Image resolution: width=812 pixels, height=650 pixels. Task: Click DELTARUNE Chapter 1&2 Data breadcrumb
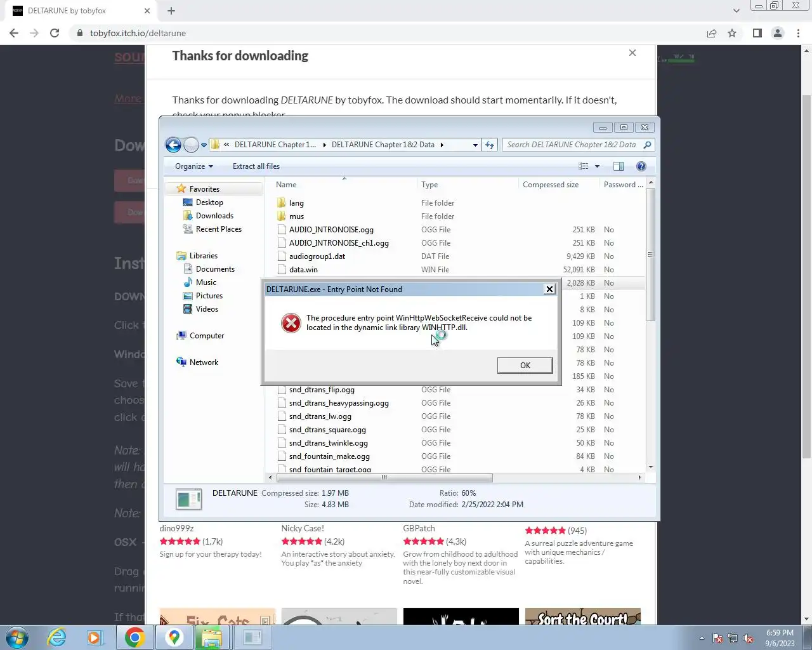pos(383,145)
